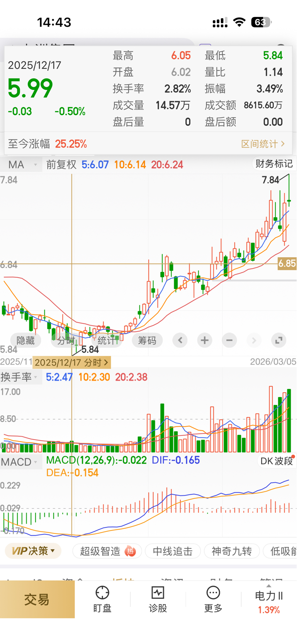Tap the hot badge on 超级智造

(131, 551)
